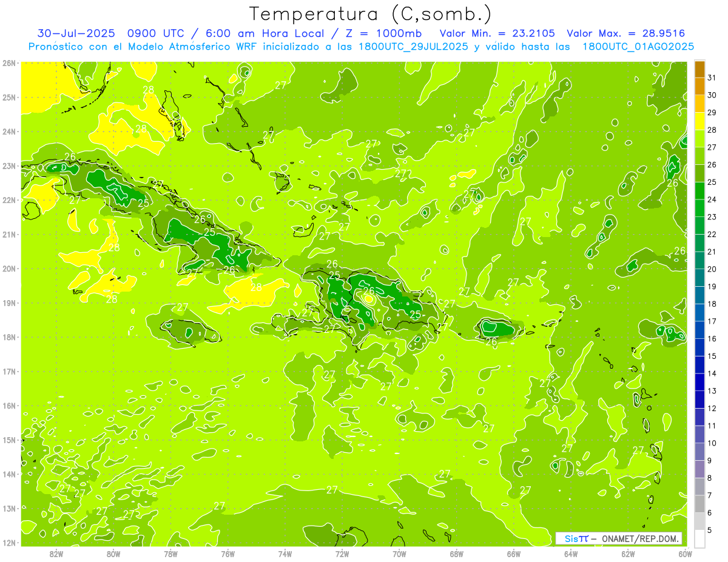Click the '18N' latitude axis label
Screen dimensions: 728x562
9,337
